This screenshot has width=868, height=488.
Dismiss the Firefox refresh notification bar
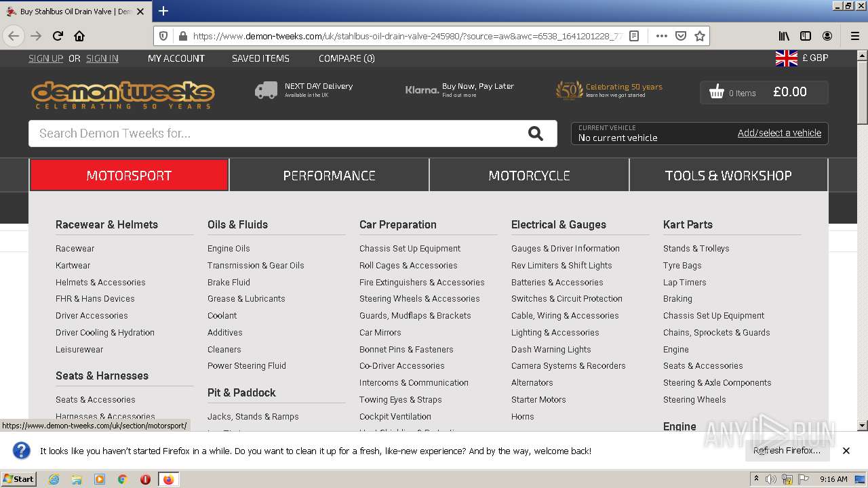846,451
